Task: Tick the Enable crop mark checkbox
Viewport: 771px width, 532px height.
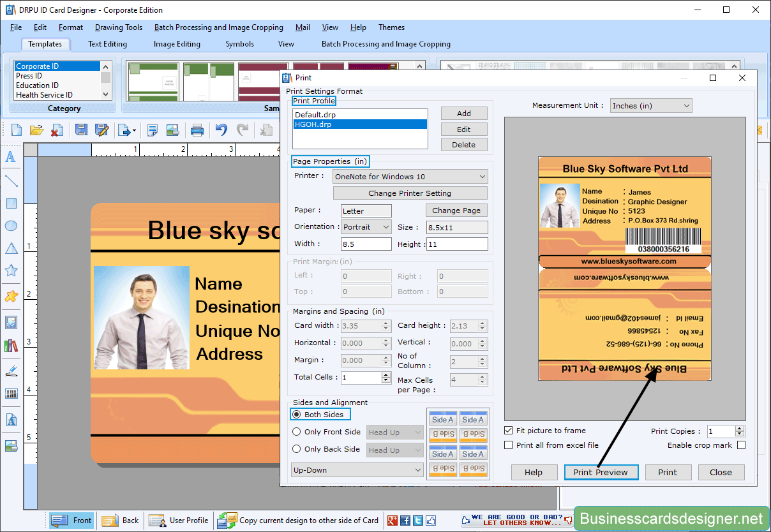Action: point(741,445)
